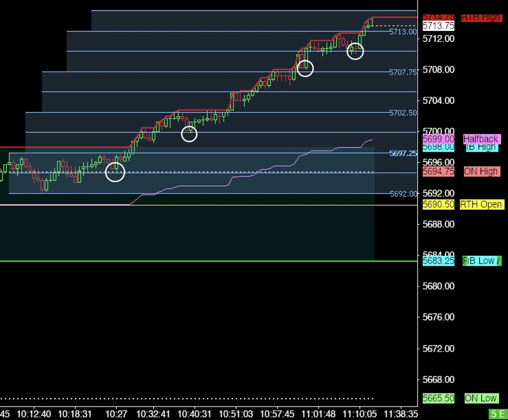Click the 5694.75 ON High price value

pyautogui.click(x=439, y=172)
